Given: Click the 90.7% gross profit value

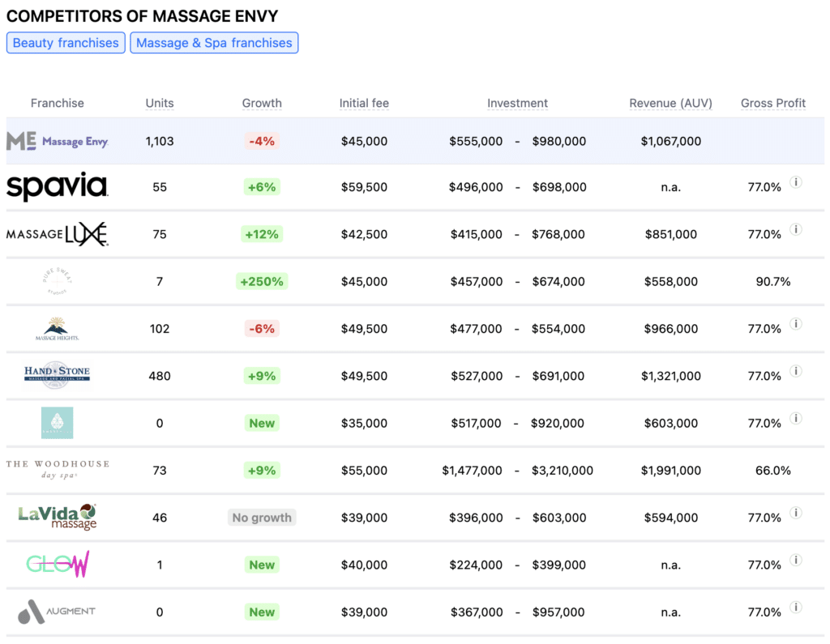Looking at the screenshot, I should click(x=772, y=282).
